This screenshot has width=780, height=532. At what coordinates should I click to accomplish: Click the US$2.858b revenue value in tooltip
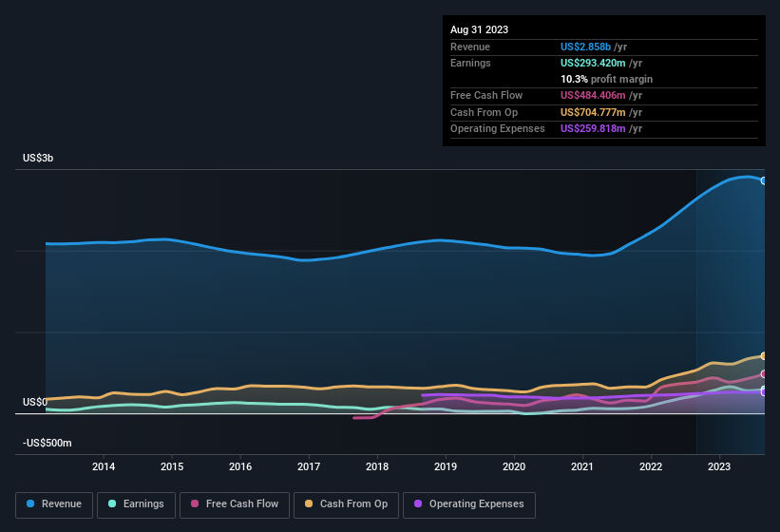586,47
